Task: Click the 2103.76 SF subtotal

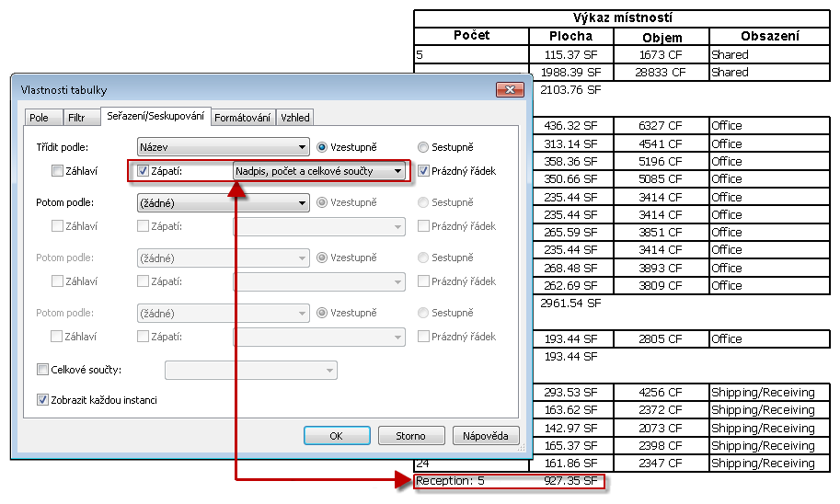Action: 570,90
